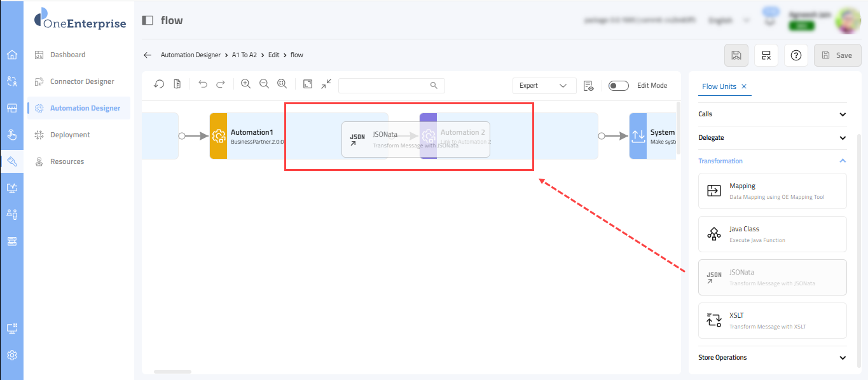This screenshot has height=380, width=868.
Task: Click the redo arrow in toolbar
Action: [x=221, y=85]
